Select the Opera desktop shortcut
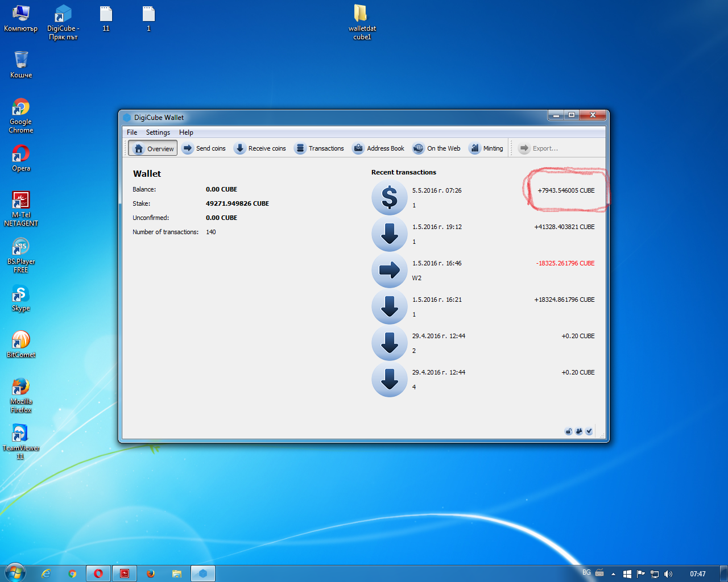This screenshot has width=728, height=582. [x=21, y=157]
